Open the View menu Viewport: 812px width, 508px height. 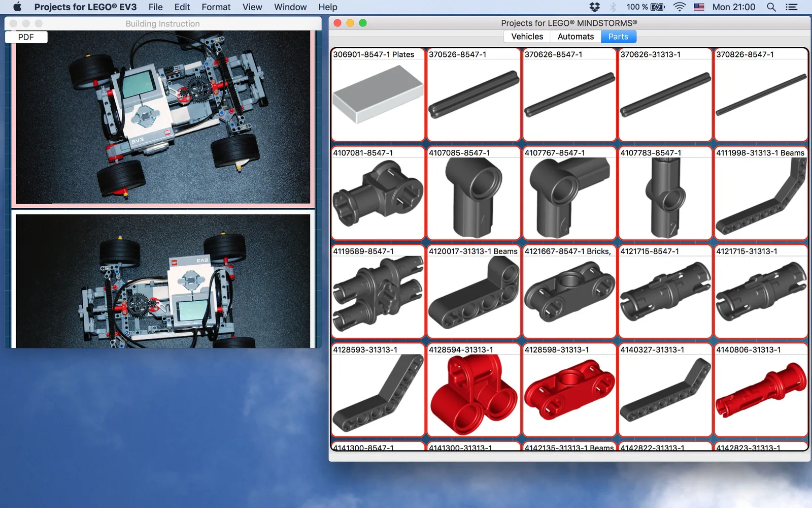252,7
